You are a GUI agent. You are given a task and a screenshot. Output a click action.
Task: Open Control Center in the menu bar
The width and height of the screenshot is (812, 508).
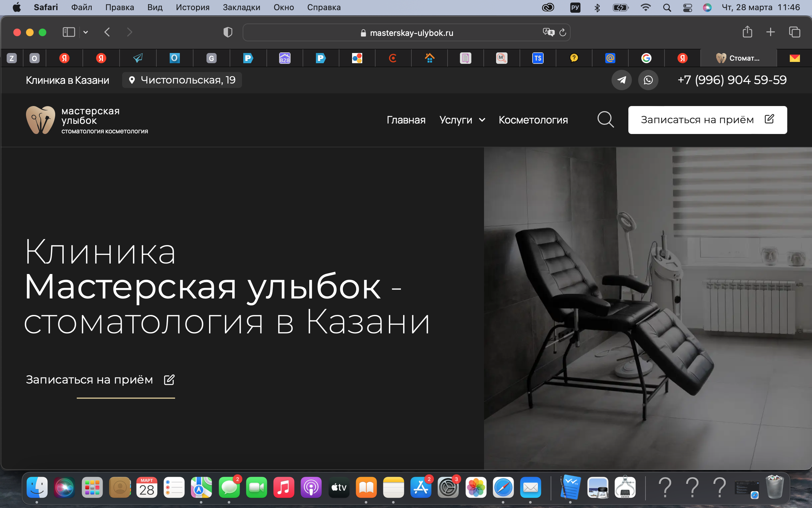tap(688, 7)
